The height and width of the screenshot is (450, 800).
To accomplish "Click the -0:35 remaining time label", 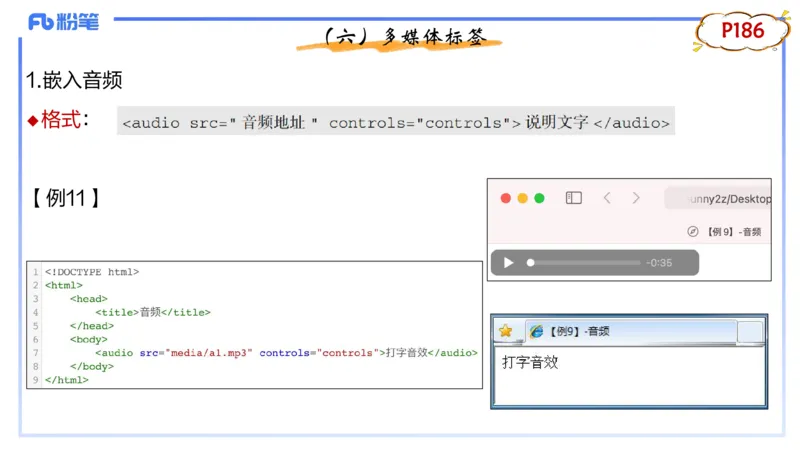I will [659, 263].
